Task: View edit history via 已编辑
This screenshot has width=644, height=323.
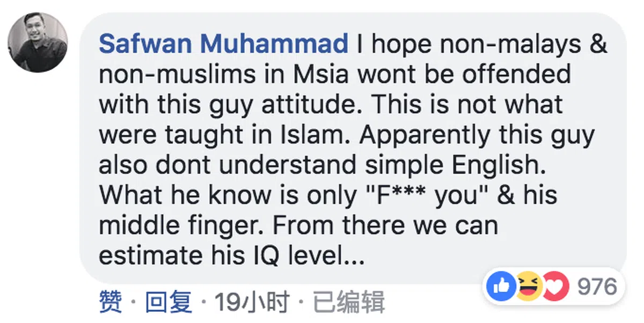Action: pos(349,303)
